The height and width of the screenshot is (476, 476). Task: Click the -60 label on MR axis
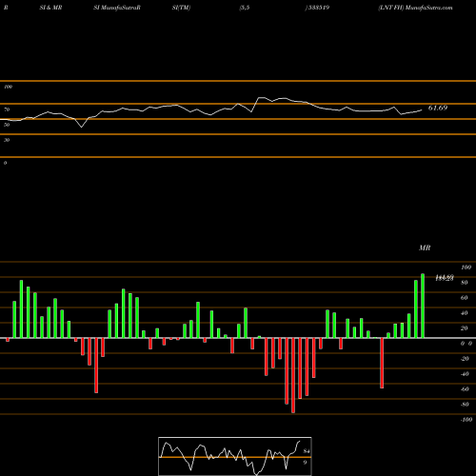click(x=465, y=389)
